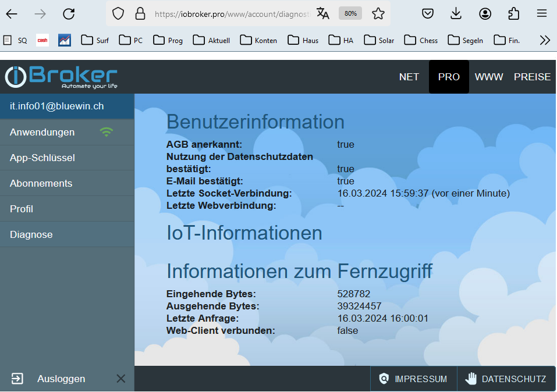
Task: Click the iobroker.pro URL address field
Action: [x=233, y=14]
